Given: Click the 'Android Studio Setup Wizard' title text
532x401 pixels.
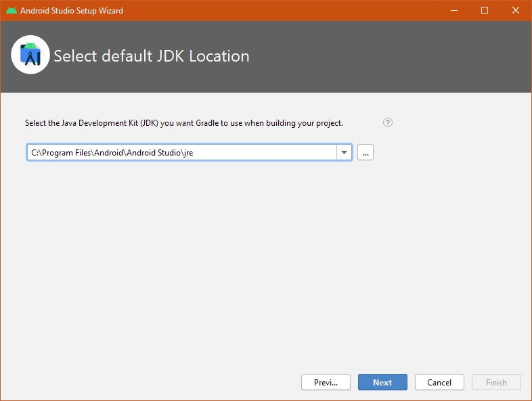Looking at the screenshot, I should click(x=72, y=11).
